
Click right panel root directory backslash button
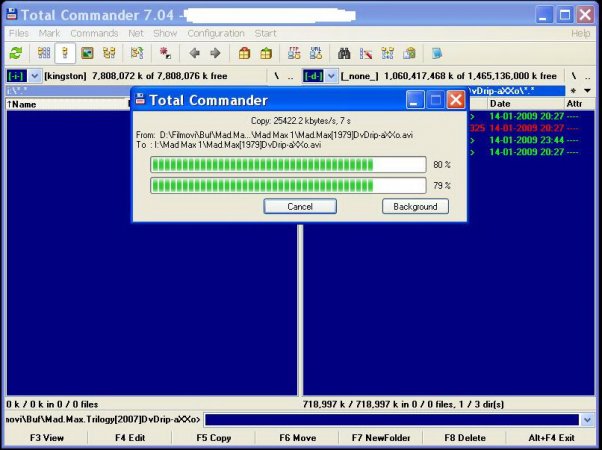(x=574, y=76)
